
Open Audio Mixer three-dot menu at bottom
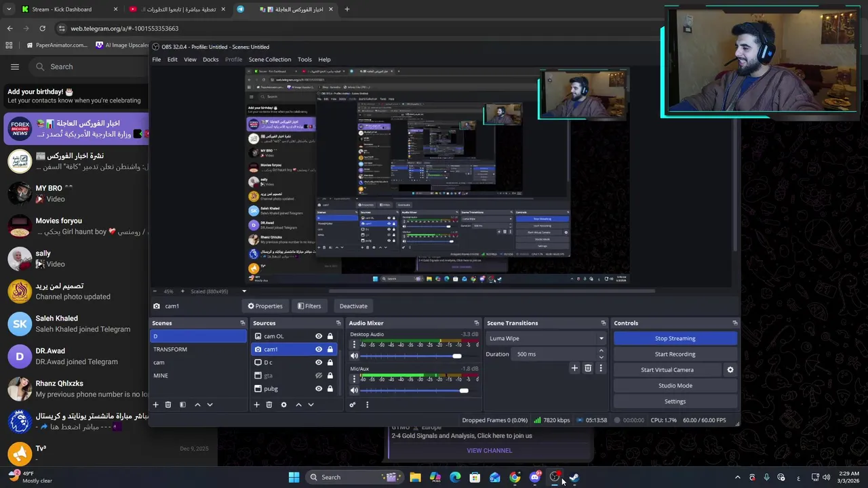(x=367, y=405)
